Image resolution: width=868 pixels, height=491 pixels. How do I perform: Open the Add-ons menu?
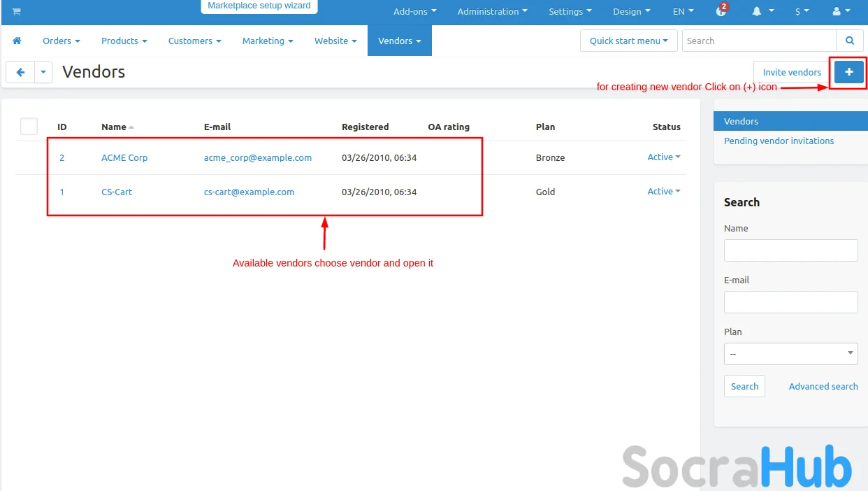pos(414,12)
